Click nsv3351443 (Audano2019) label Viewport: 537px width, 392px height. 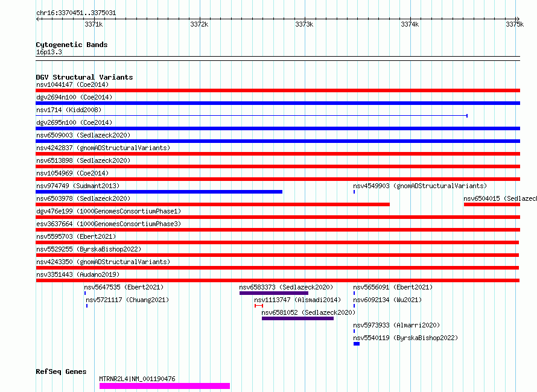click(78, 274)
